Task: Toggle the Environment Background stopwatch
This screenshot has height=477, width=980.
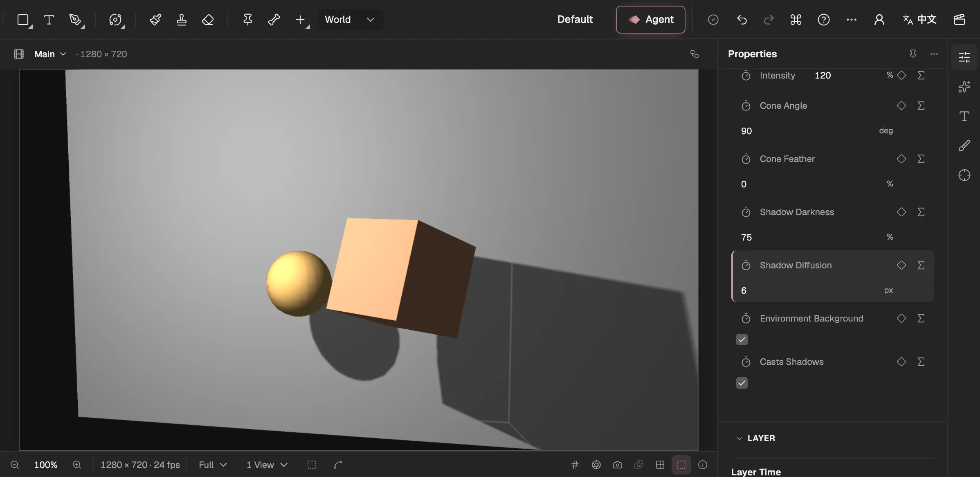Action: tap(746, 318)
